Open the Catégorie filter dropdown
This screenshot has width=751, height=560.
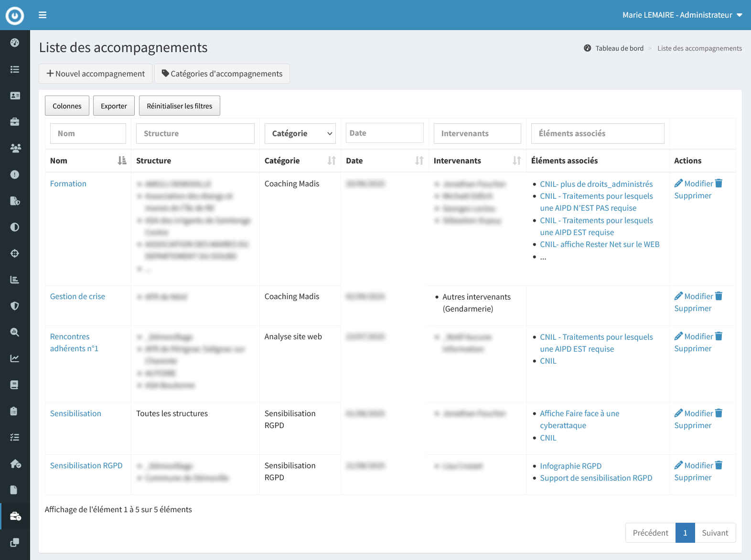coord(300,134)
